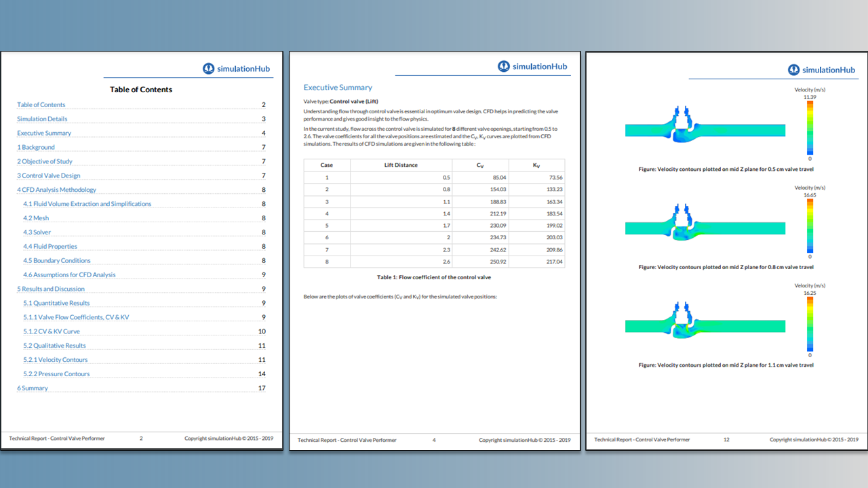Jump to 1 Background section link
868x488 pixels.
36,147
